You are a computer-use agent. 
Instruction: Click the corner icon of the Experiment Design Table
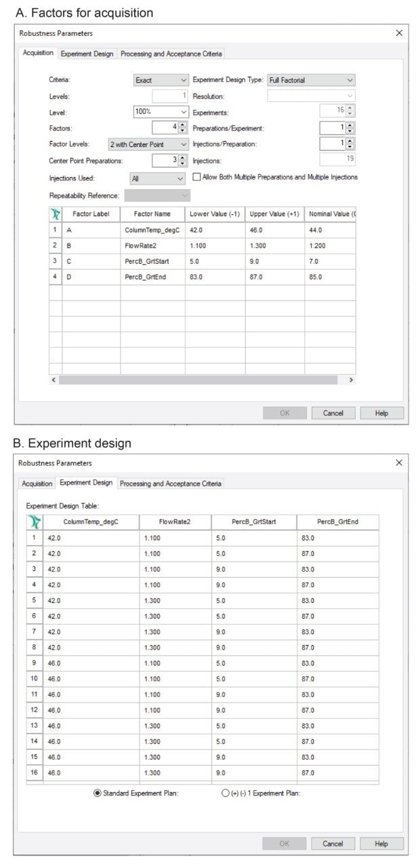pos(34,522)
